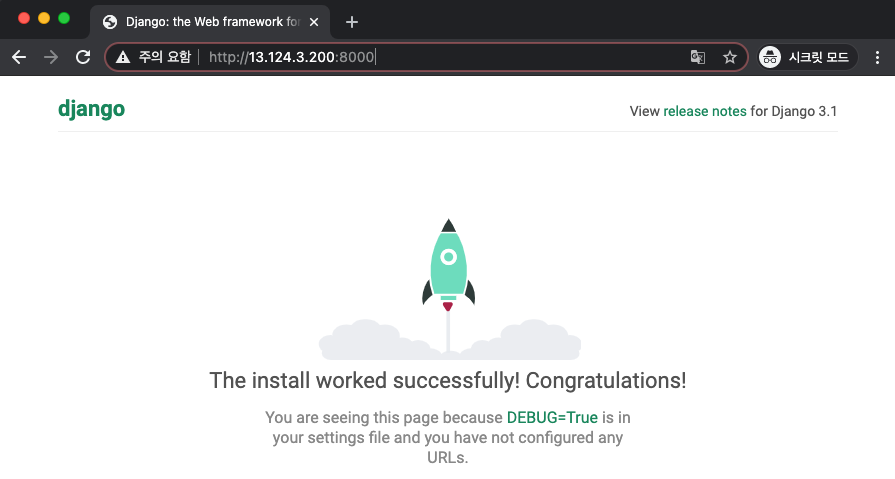Open the django logo link
Image resolution: width=895 pixels, height=479 pixels.
point(91,110)
